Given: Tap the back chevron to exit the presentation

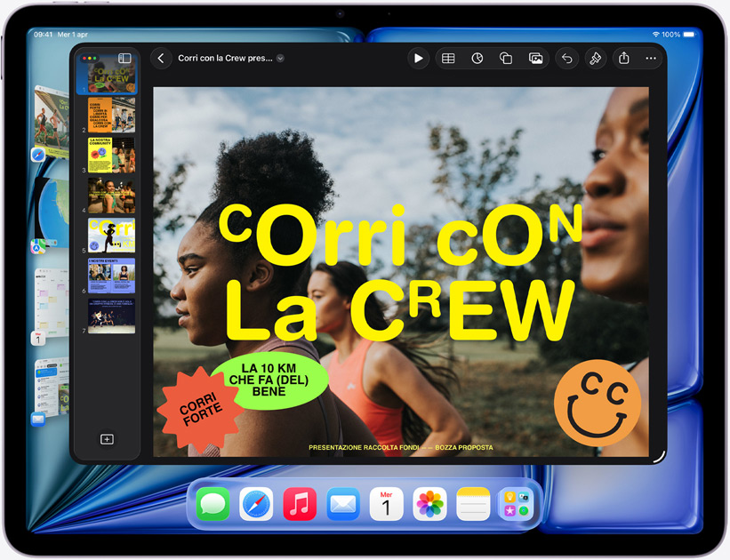Looking at the screenshot, I should coord(161,58).
